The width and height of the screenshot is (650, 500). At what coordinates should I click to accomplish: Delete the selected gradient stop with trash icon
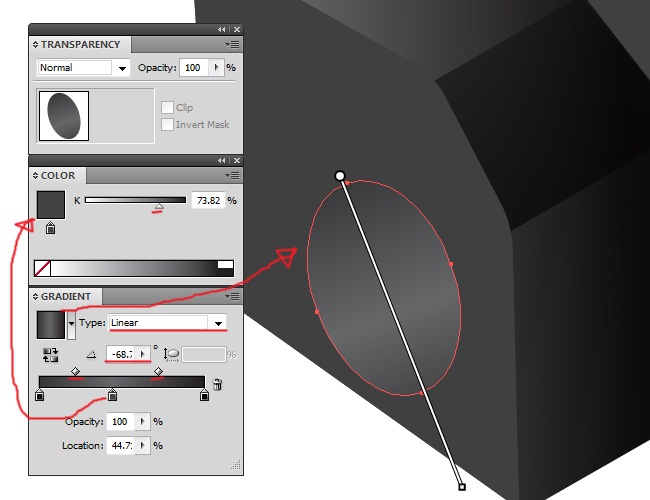pos(217,384)
